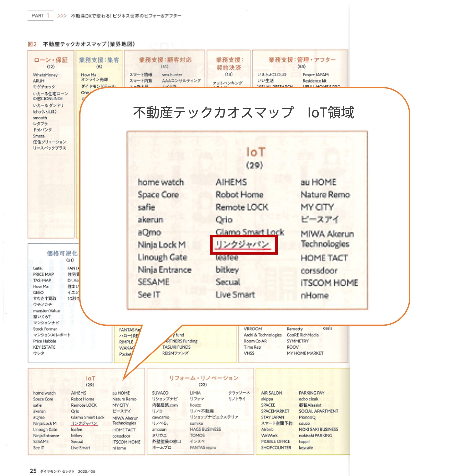Select 'Smeta' in the loan list
Viewport: 476px width, 476px height.
click(x=39, y=136)
